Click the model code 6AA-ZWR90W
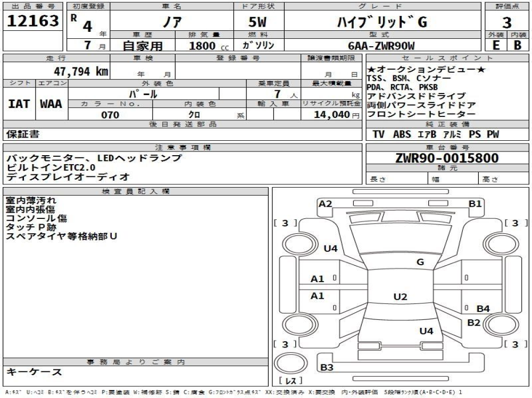532x398 pixels. (x=382, y=45)
